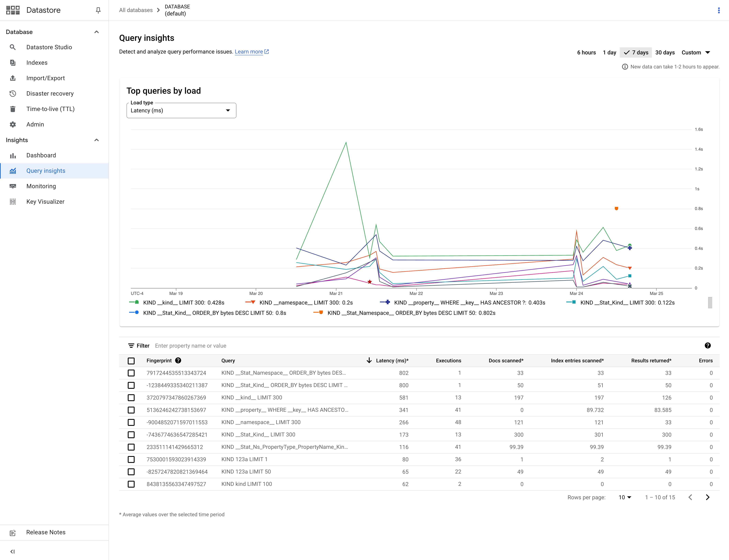Open Release Notes

click(46, 532)
